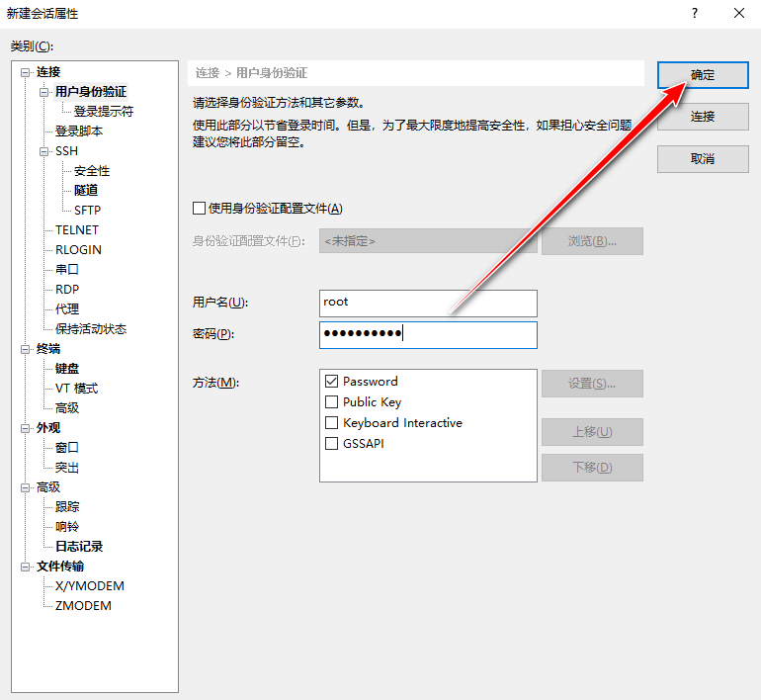761x700 pixels.
Task: Close the 新建会话属性 dialog
Action: tap(739, 13)
